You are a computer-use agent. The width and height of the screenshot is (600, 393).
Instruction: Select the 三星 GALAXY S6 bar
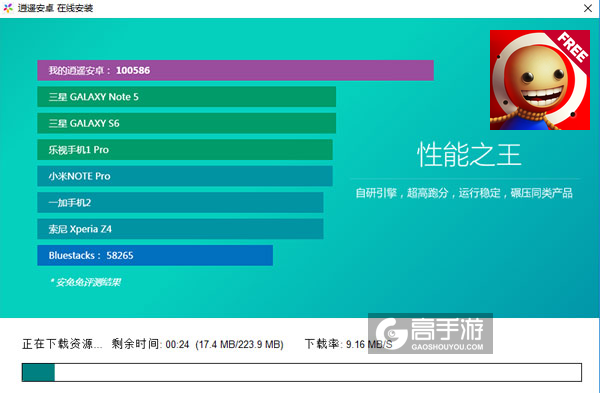tap(186, 123)
